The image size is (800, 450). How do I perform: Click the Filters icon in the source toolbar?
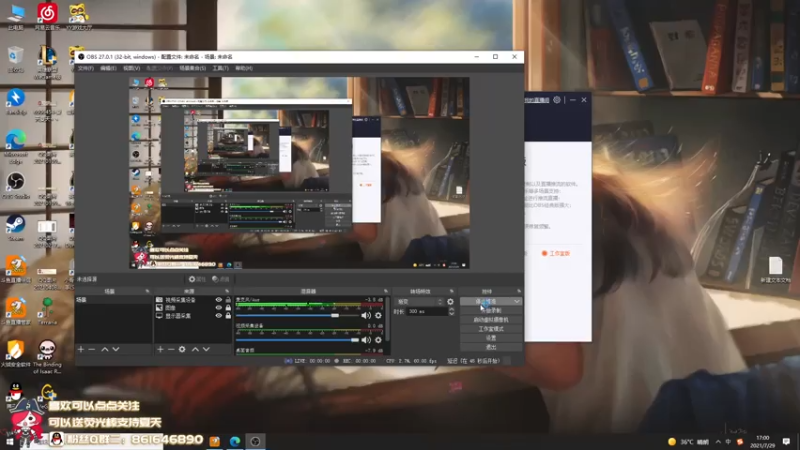coord(221,279)
